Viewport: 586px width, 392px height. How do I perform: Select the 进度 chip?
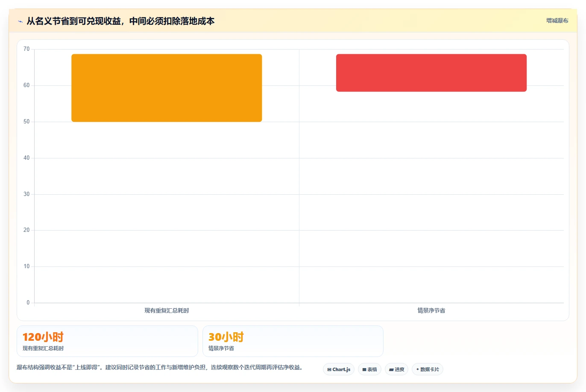(396, 369)
